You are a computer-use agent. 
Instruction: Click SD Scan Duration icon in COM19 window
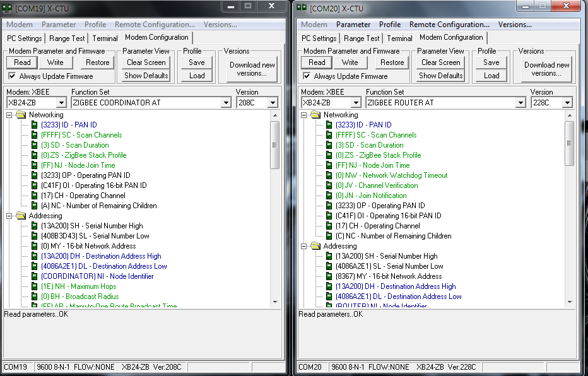click(x=34, y=145)
